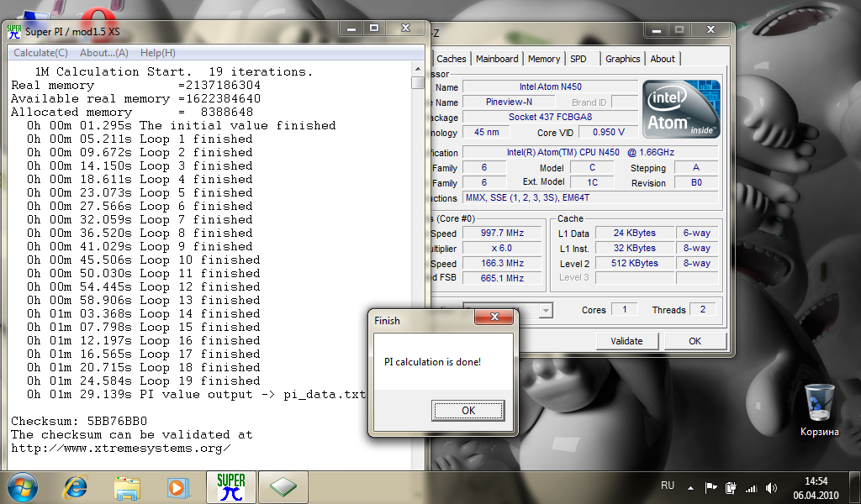Close the Finish dialog with X

(494, 317)
